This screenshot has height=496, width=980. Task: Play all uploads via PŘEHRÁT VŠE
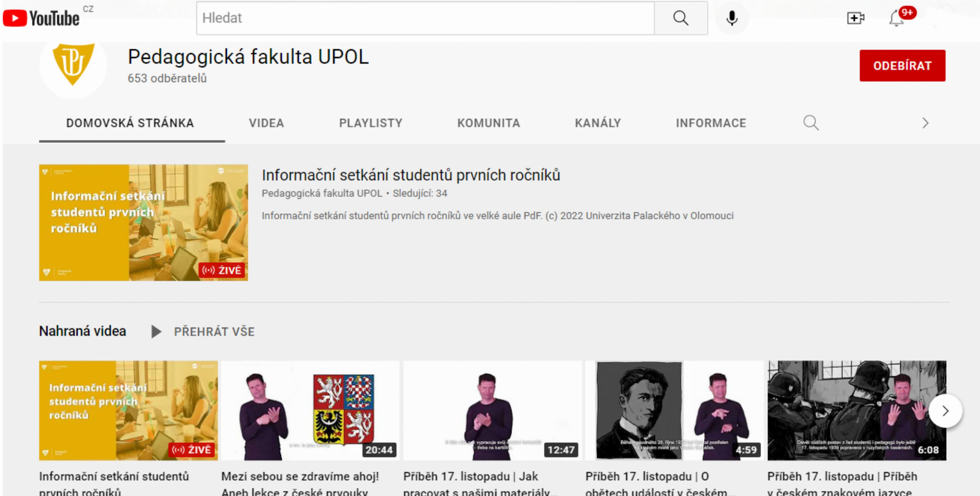[203, 332]
